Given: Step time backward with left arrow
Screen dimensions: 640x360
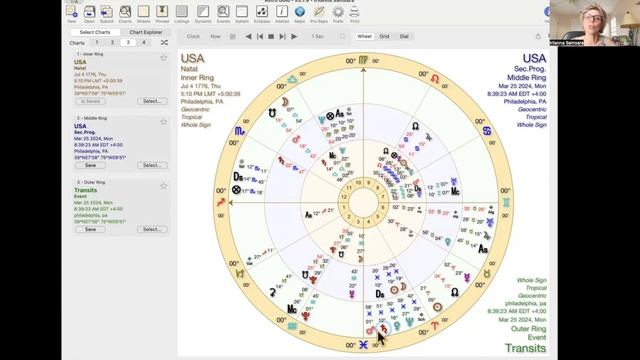Looking at the screenshot, I should click(x=248, y=36).
